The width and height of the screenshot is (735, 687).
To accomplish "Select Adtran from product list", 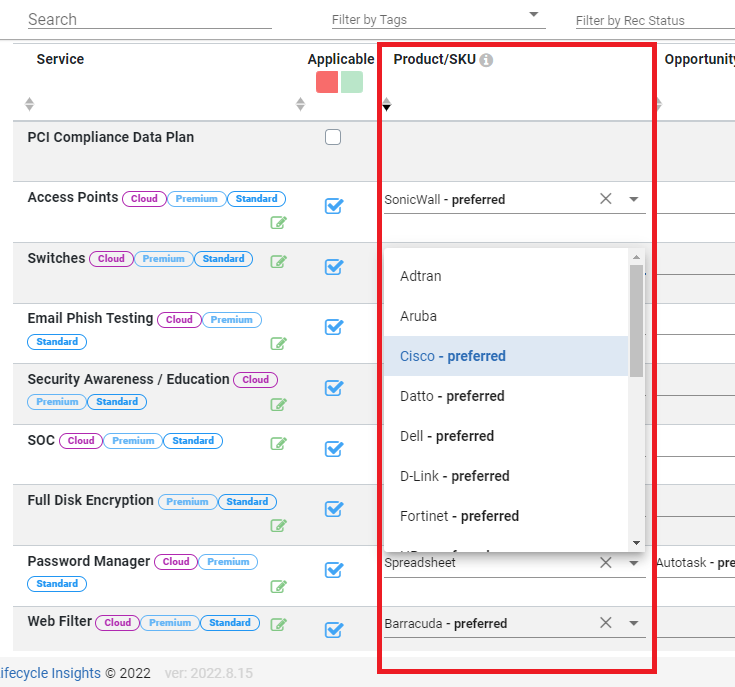I will (506, 276).
